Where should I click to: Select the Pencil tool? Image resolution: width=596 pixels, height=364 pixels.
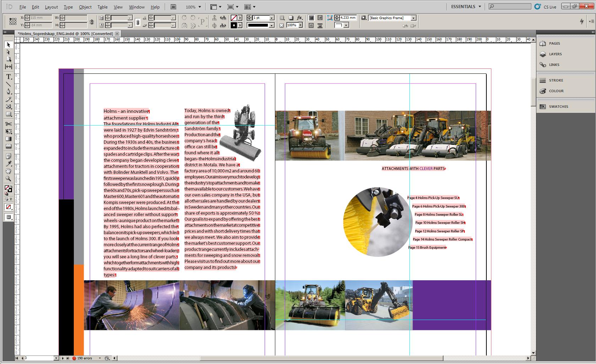tap(9, 99)
